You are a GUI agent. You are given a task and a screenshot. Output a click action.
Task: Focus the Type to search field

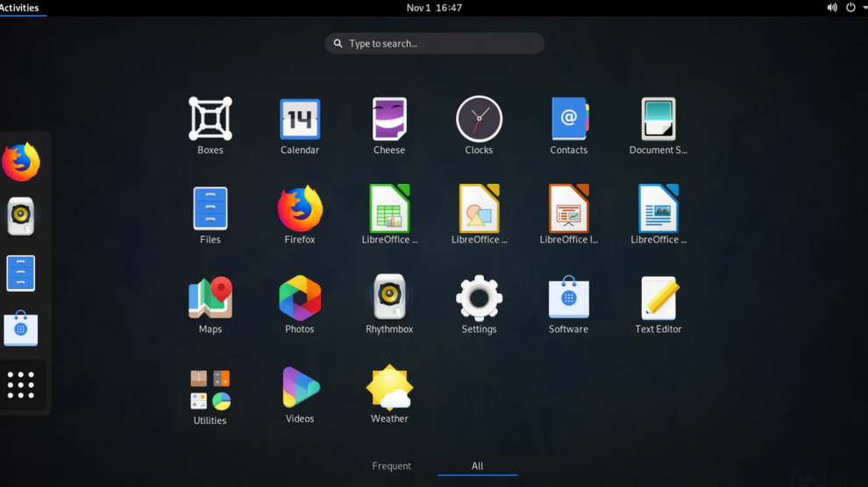(x=434, y=43)
